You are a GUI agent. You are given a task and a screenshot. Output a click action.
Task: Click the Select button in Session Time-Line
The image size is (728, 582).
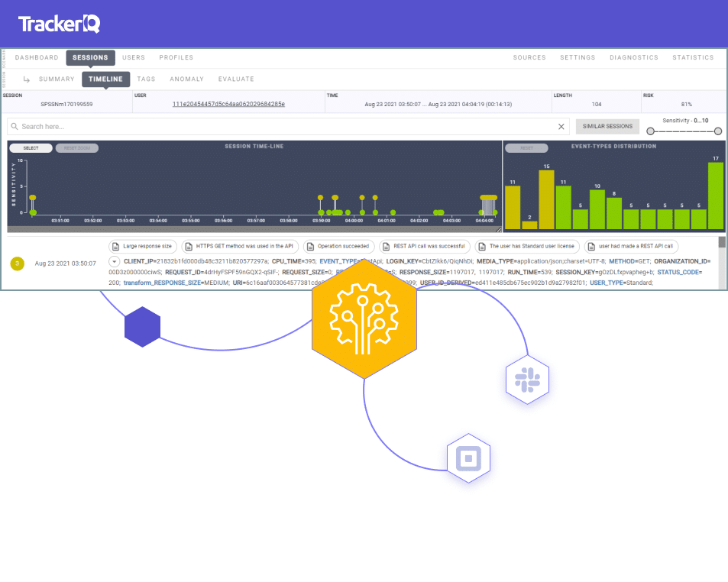click(x=31, y=148)
